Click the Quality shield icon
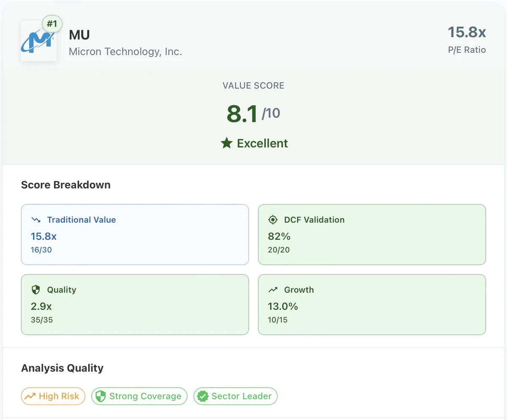This screenshot has height=420, width=507. click(x=35, y=290)
